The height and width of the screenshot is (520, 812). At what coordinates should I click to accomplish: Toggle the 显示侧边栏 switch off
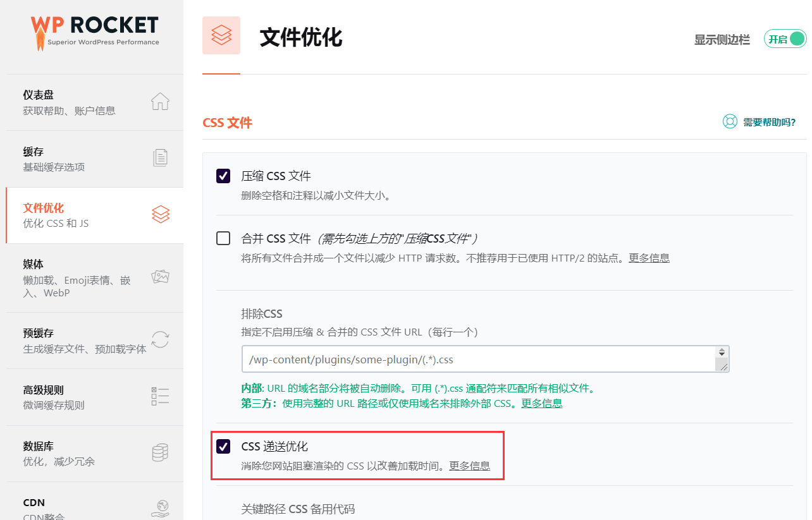(x=785, y=39)
